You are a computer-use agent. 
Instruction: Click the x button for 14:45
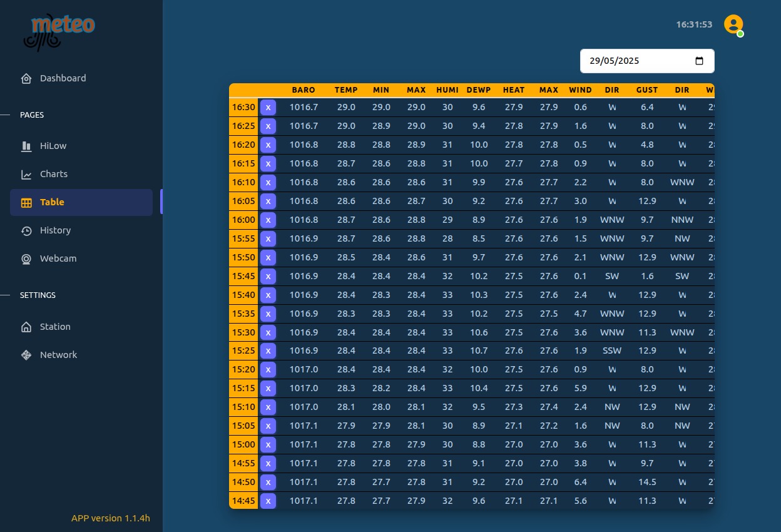tap(268, 501)
